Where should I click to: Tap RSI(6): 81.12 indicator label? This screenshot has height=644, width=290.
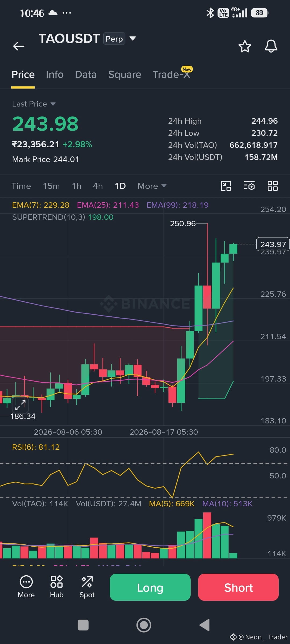tap(36, 447)
